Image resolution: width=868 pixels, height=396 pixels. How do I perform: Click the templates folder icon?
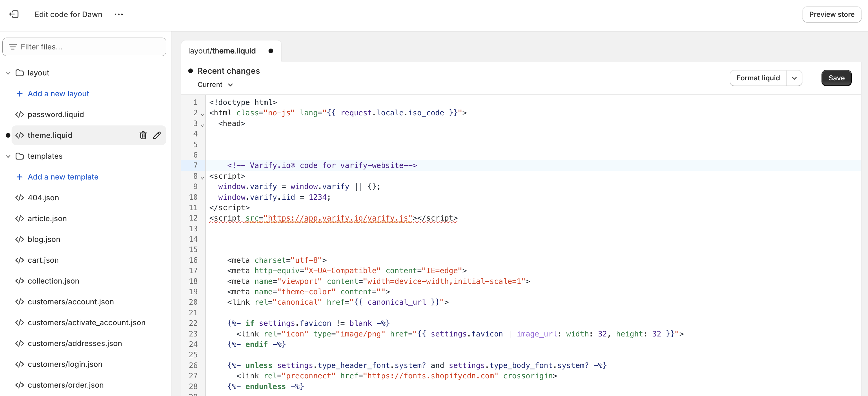coord(20,156)
